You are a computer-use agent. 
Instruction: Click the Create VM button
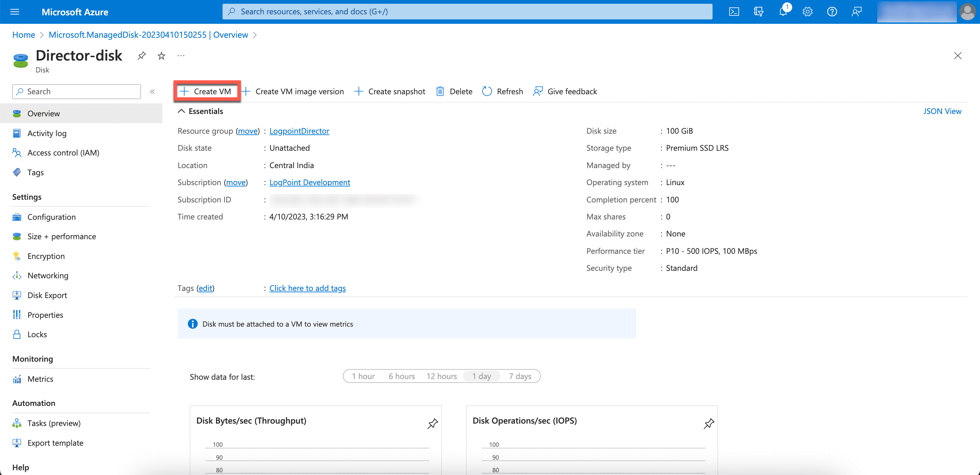[207, 91]
